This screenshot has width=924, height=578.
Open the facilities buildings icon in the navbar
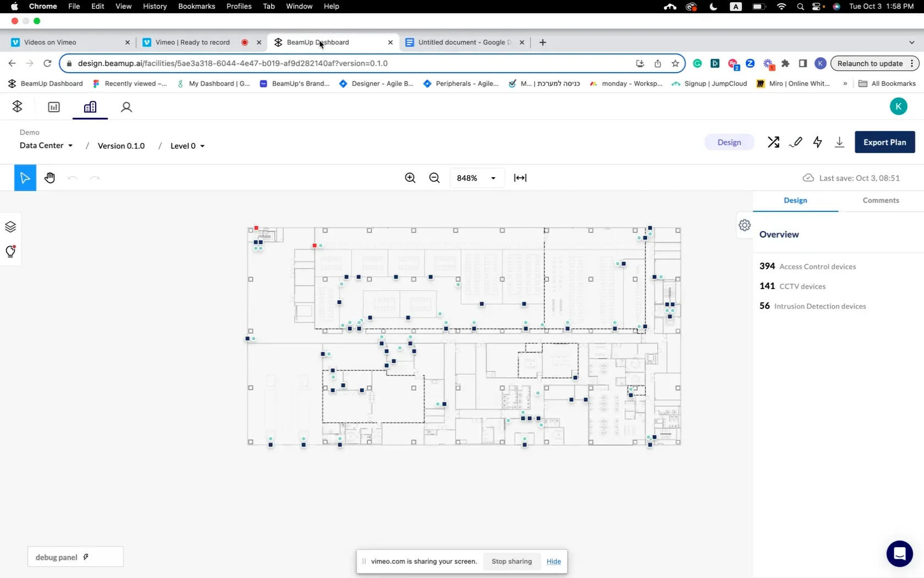90,107
